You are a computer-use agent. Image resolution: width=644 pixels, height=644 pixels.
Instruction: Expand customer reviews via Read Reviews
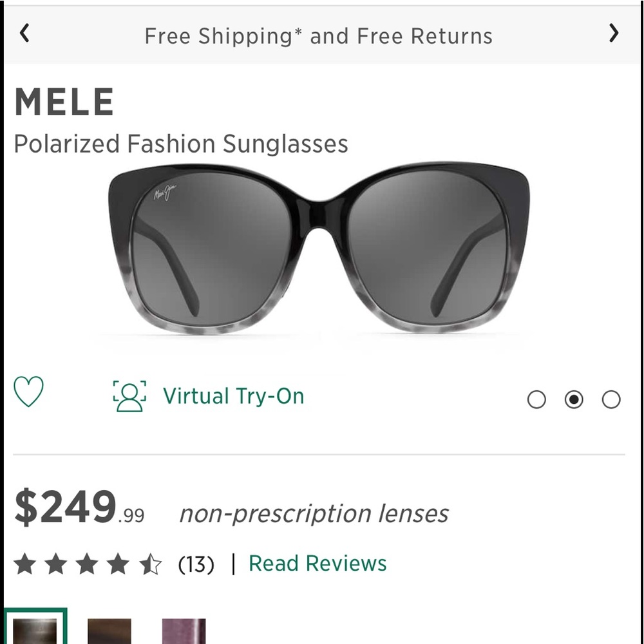pyautogui.click(x=317, y=563)
